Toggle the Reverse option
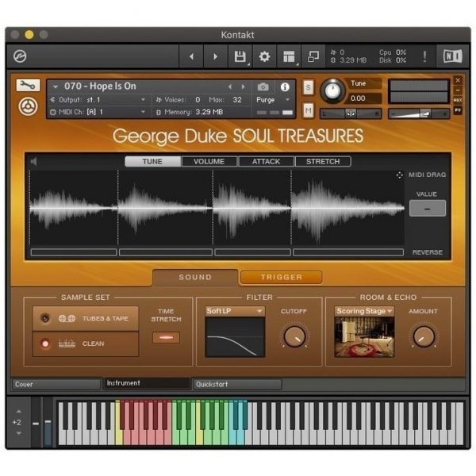Viewport: 476px width, 476px height. [427, 252]
